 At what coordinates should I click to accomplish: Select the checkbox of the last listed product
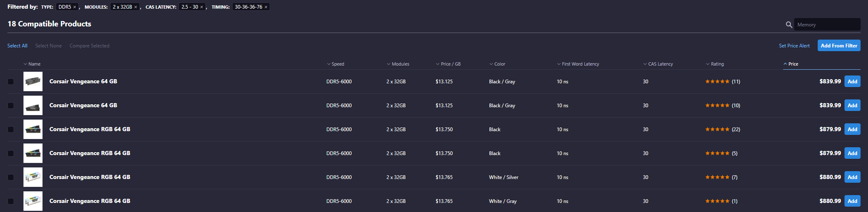click(x=11, y=201)
